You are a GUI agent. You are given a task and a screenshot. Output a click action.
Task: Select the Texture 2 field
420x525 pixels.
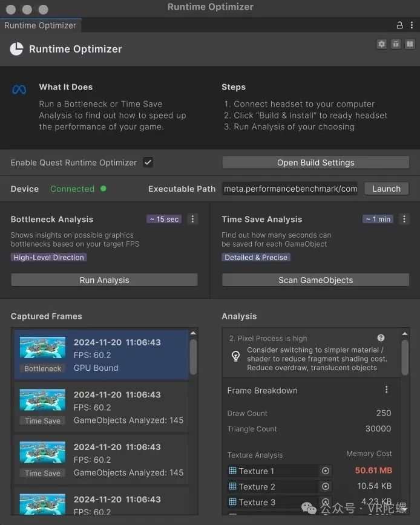click(280, 486)
